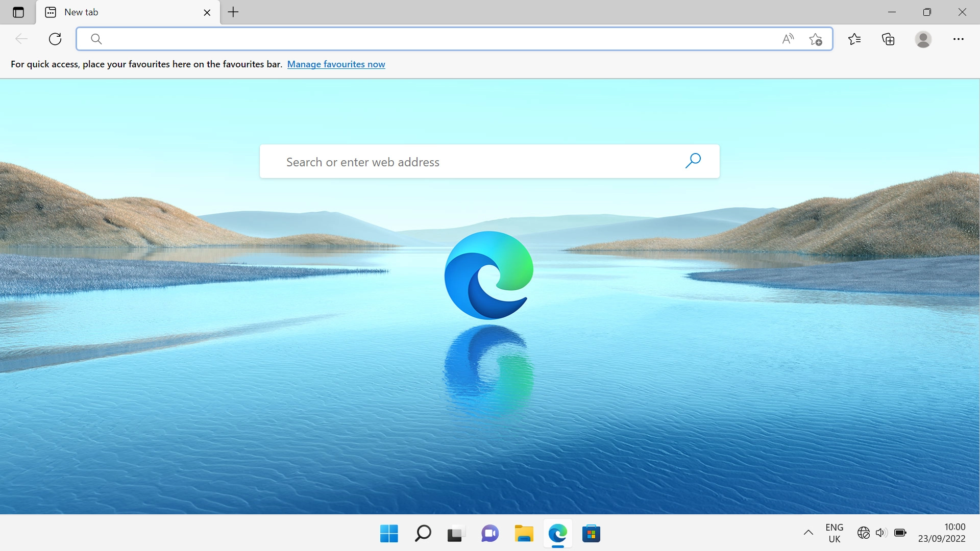Open Settings and more ellipsis menu

[x=958, y=39]
